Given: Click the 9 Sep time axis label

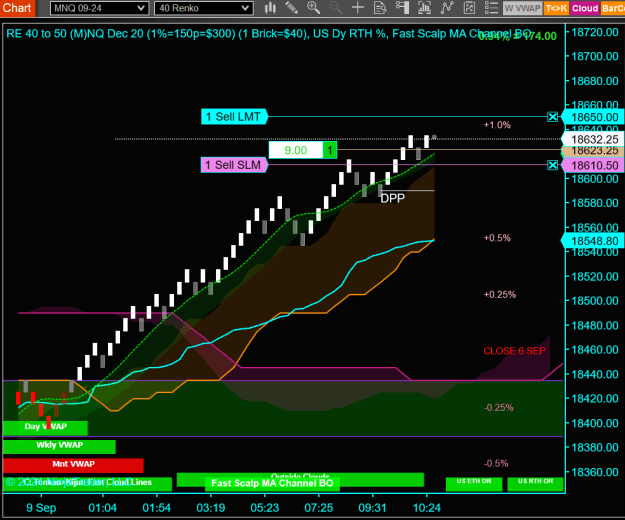Looking at the screenshot, I should (41, 508).
